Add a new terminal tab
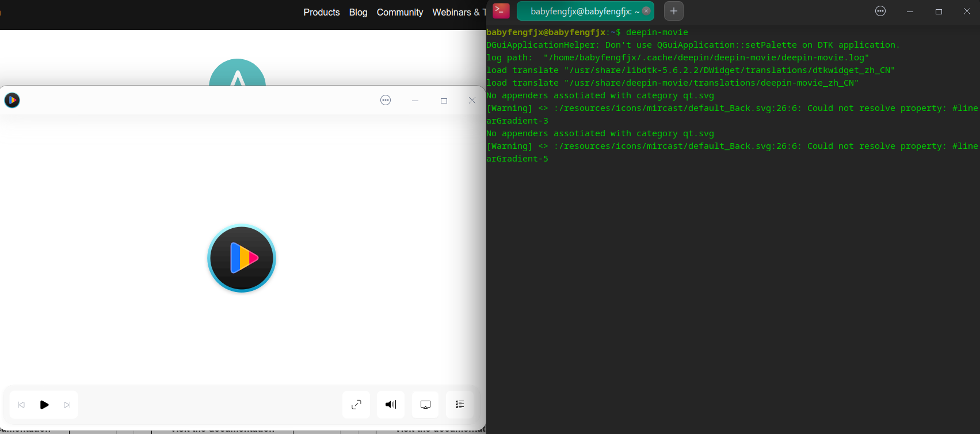Screen dimensions: 980x434 point(674,11)
